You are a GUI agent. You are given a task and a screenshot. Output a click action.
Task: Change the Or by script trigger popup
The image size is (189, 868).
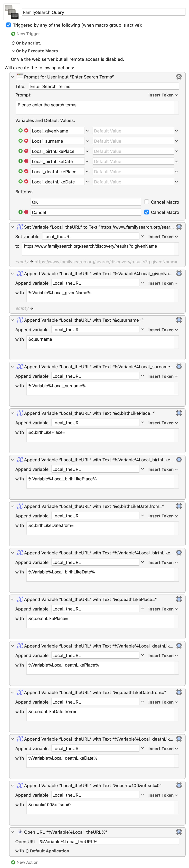pos(26,43)
